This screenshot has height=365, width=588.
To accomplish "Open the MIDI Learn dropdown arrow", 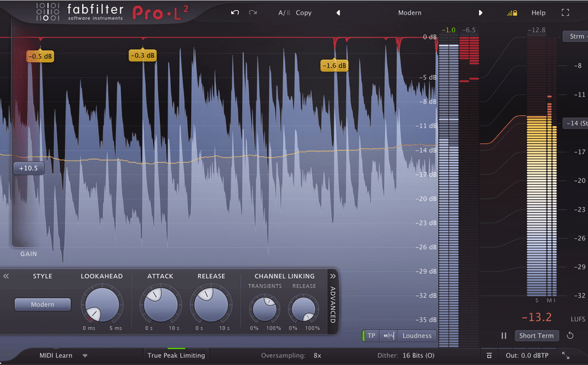I will pos(85,355).
